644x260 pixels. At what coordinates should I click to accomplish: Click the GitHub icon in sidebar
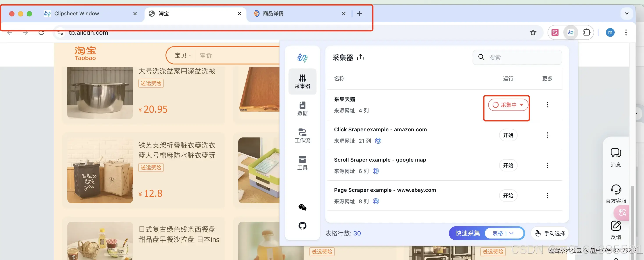click(302, 226)
